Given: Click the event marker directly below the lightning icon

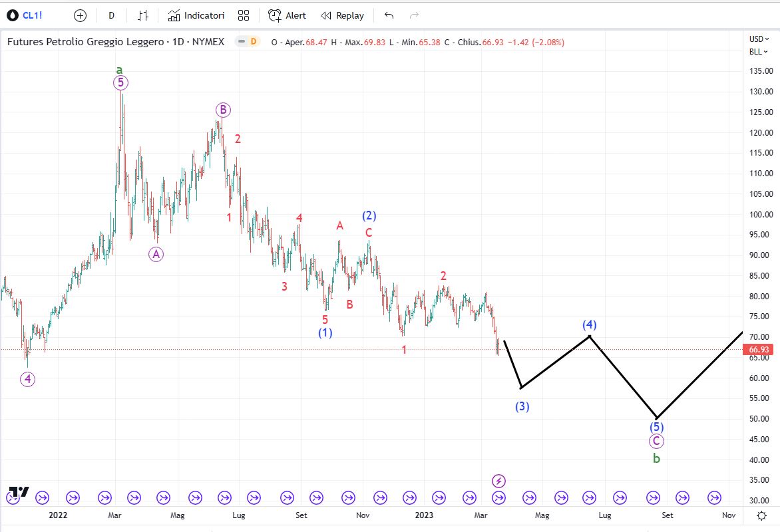Looking at the screenshot, I should [x=498, y=497].
